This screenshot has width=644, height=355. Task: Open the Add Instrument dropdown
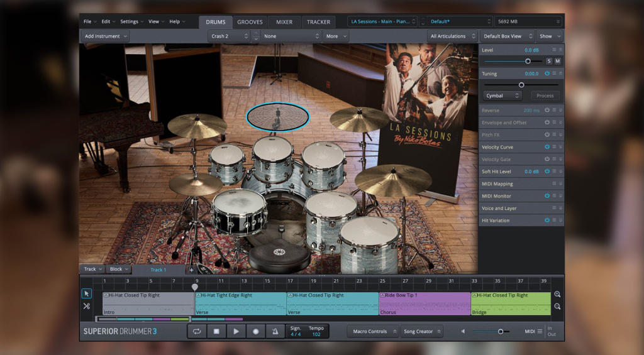105,36
